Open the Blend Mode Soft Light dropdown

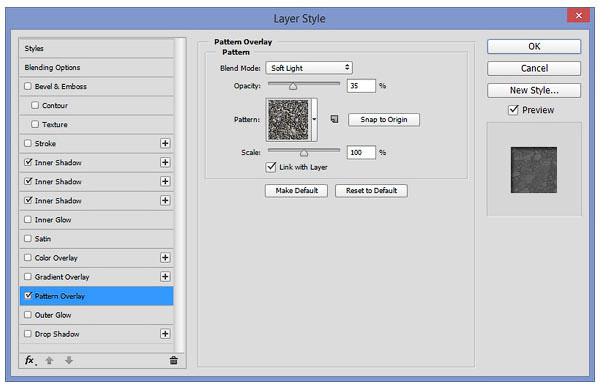[x=309, y=68]
